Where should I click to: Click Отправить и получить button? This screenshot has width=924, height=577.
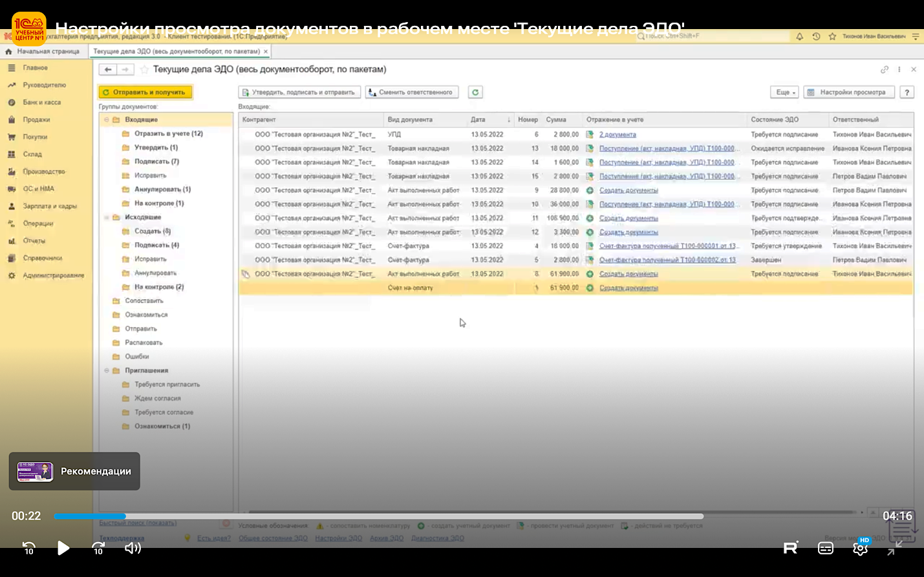(145, 92)
